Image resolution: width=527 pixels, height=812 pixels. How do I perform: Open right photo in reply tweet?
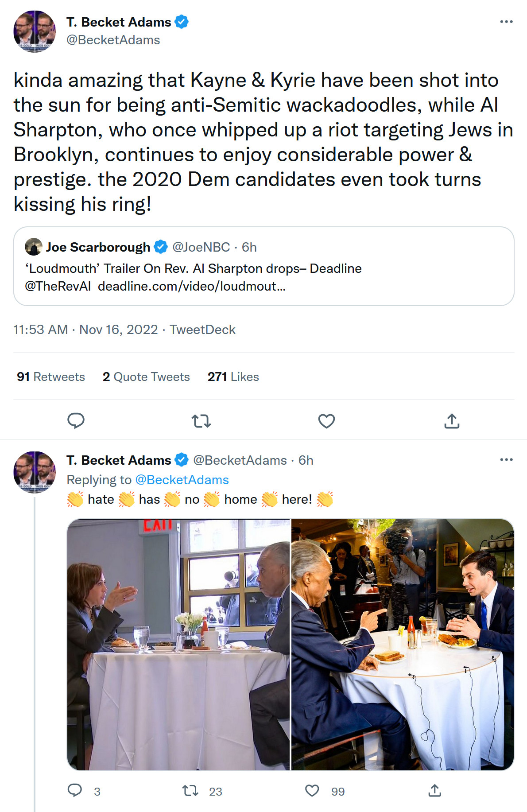pos(402,645)
